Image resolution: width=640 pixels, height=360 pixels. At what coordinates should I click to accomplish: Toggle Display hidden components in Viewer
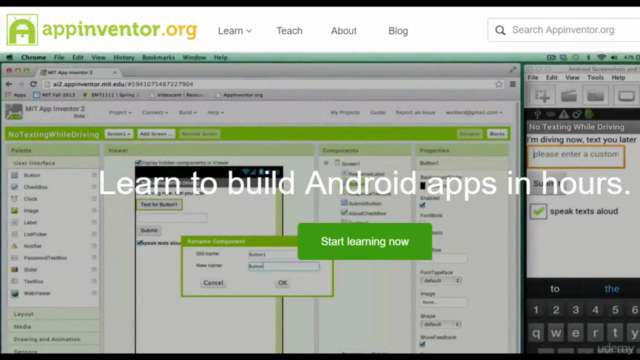pos(138,162)
